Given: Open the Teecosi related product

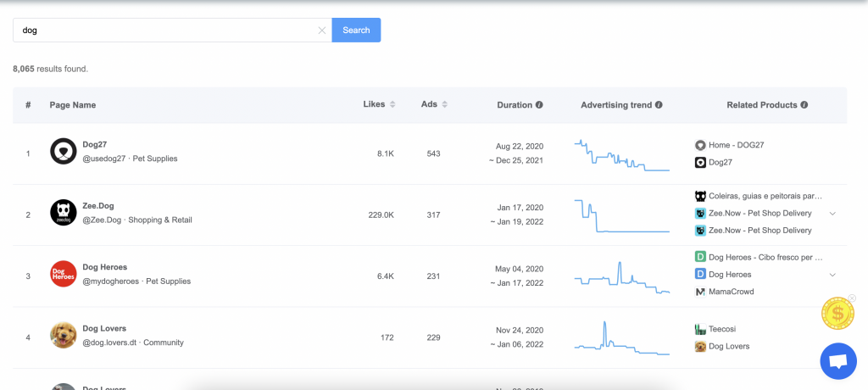Looking at the screenshot, I should click(x=722, y=329).
